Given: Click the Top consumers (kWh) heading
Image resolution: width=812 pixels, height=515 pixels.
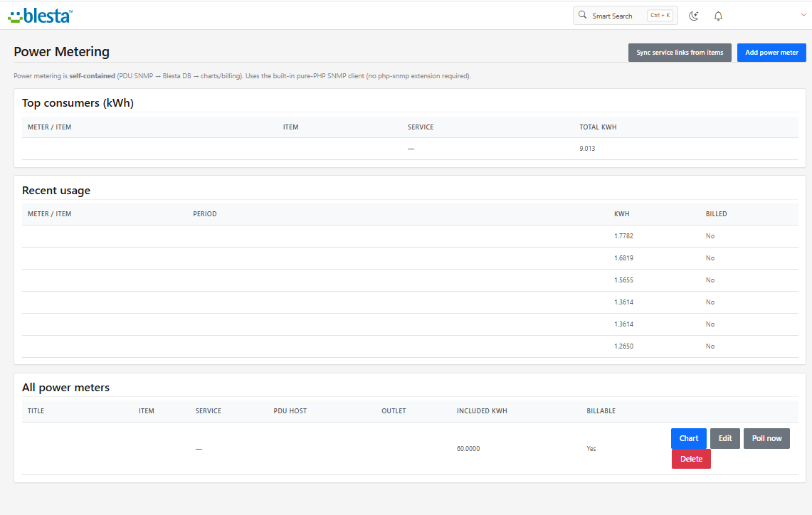Looking at the screenshot, I should point(78,103).
